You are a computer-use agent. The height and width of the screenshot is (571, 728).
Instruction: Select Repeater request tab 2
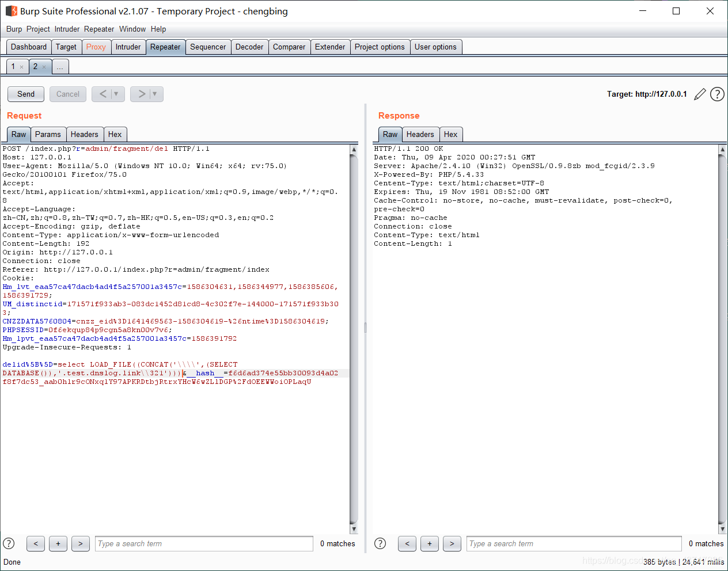(x=35, y=67)
